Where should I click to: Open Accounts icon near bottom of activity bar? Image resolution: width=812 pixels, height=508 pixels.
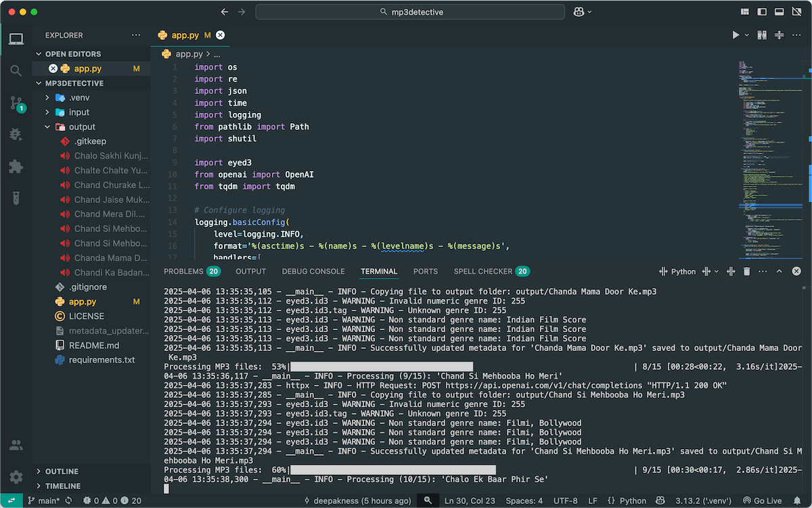click(x=15, y=445)
